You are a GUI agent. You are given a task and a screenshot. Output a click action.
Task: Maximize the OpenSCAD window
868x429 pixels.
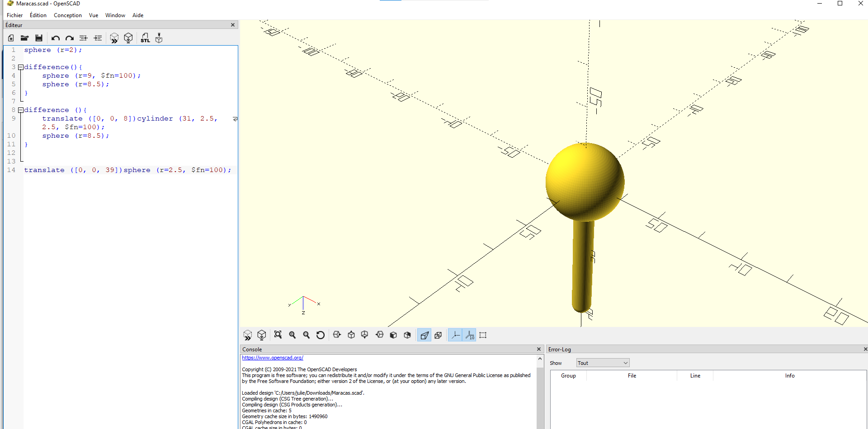(x=840, y=4)
